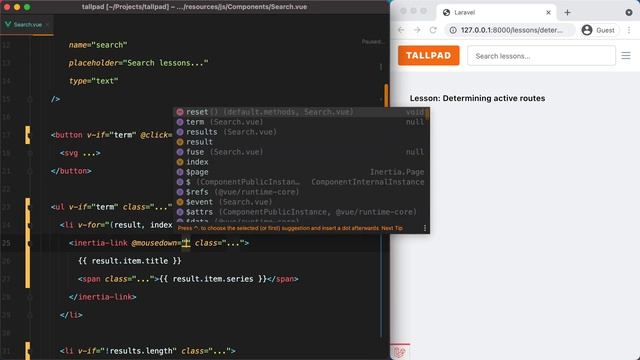Close the Laravel browser tab
Image resolution: width=640 pixels, height=360 pixels.
click(549, 13)
